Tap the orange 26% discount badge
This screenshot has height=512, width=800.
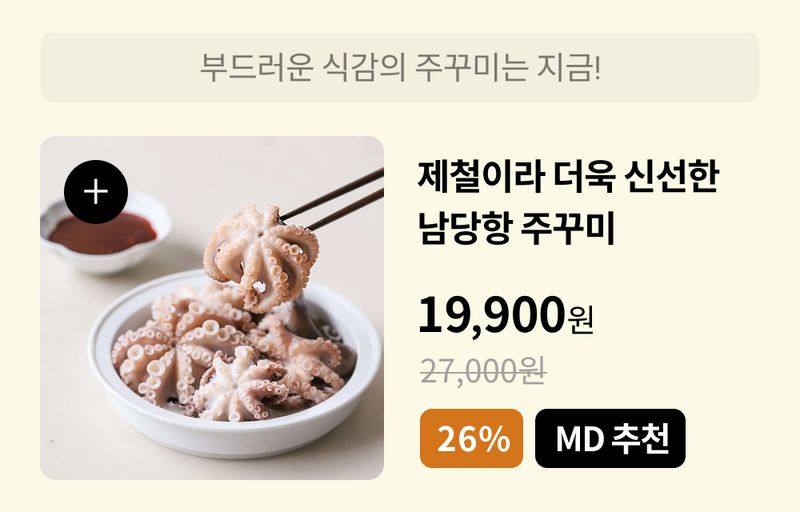tap(471, 439)
